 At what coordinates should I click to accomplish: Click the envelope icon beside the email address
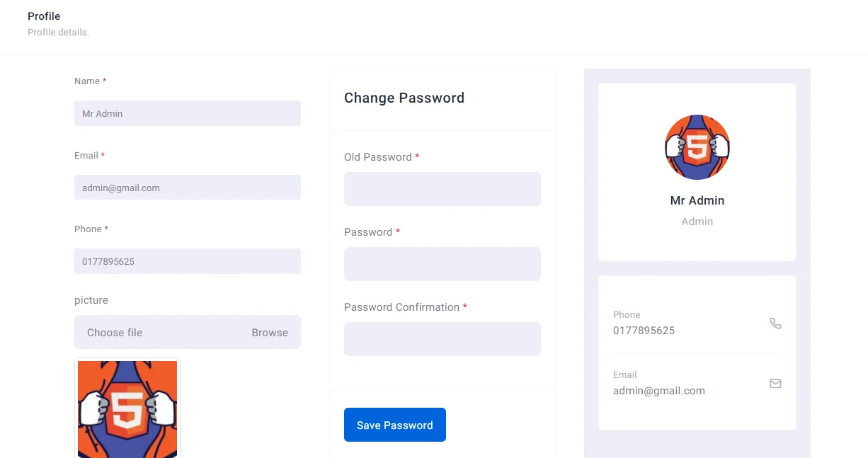point(775,384)
